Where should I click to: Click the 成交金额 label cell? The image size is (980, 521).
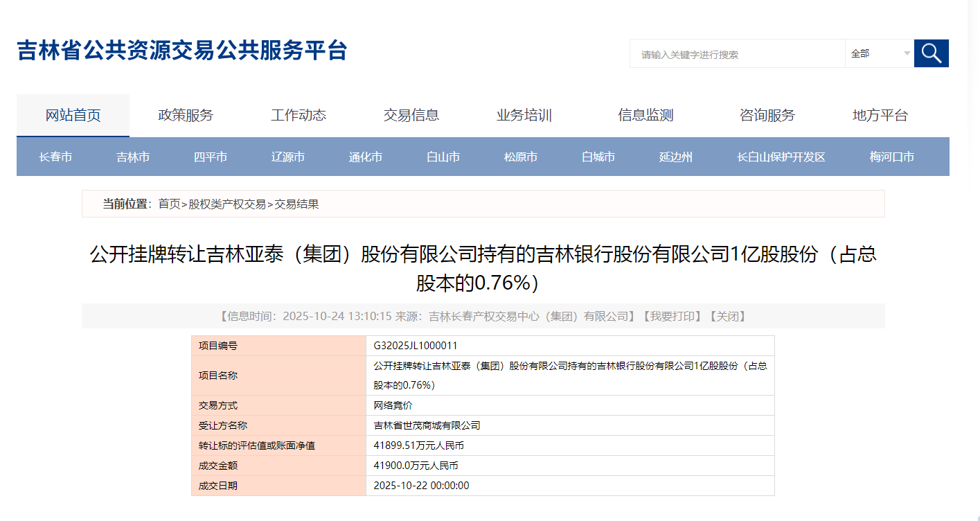278,466
